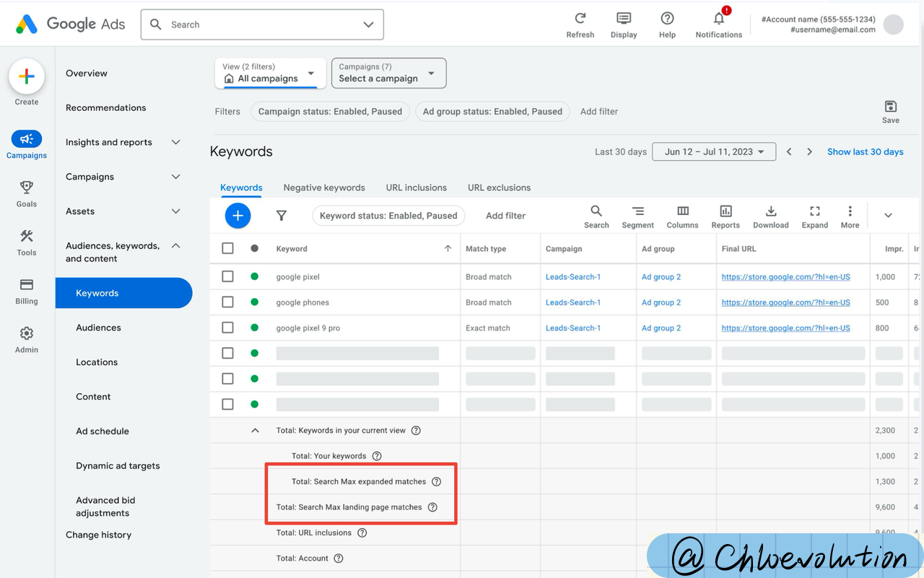Image resolution: width=924 pixels, height=578 pixels.
Task: Click status dot for google pixel keyword
Action: [254, 276]
